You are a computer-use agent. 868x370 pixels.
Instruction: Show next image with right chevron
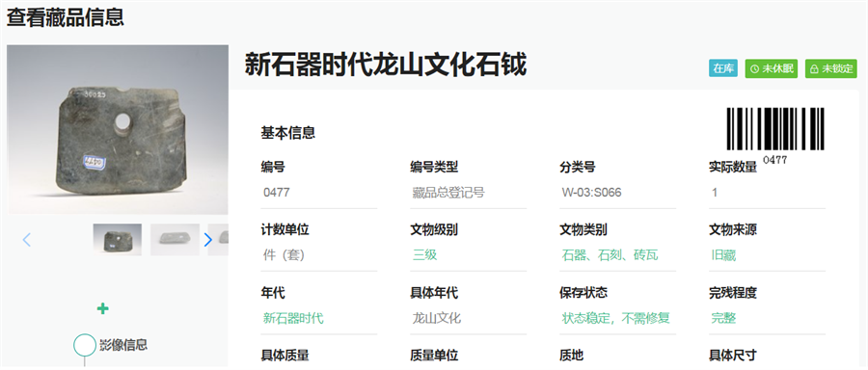coord(208,240)
